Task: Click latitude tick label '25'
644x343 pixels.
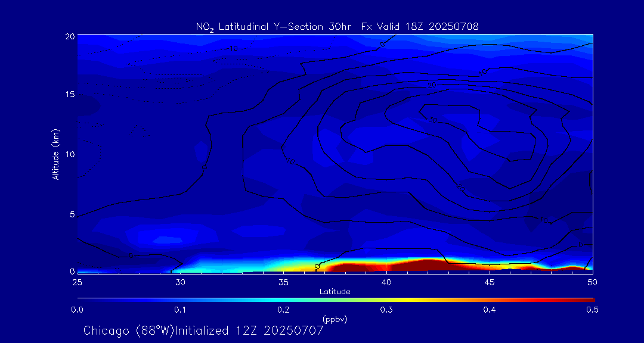Action: tap(77, 282)
